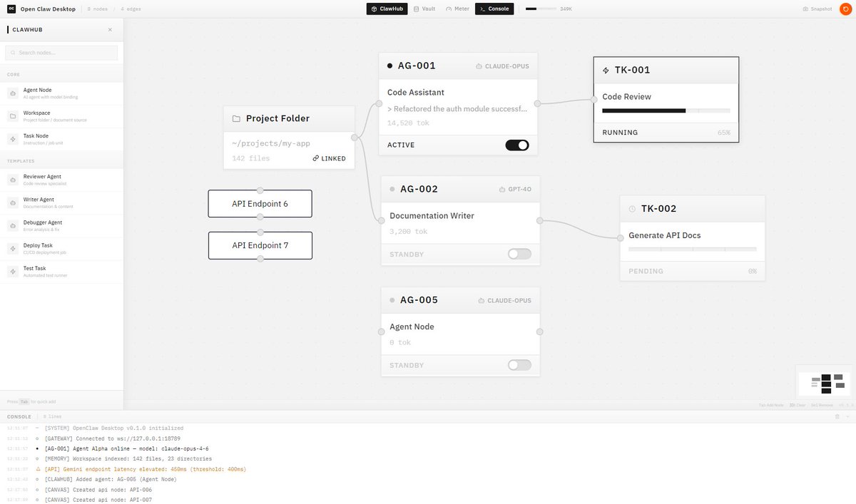Click the TK-001 lightning task icon

606,71
